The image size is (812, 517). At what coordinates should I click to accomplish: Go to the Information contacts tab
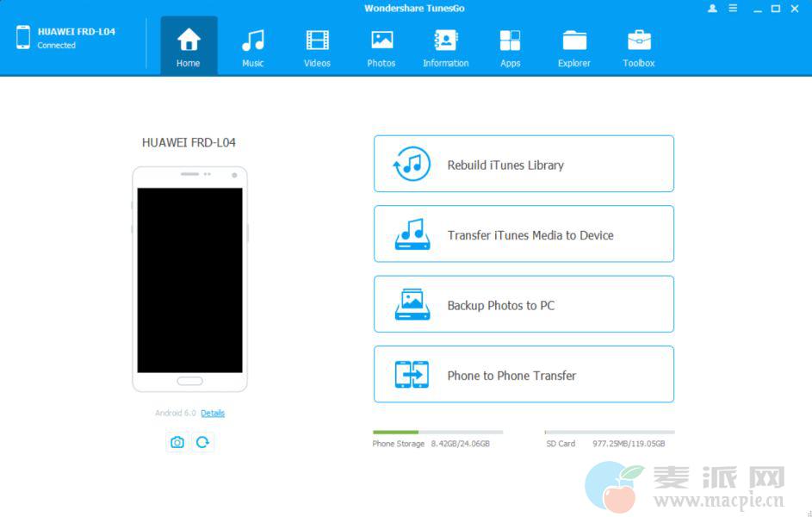(x=445, y=47)
